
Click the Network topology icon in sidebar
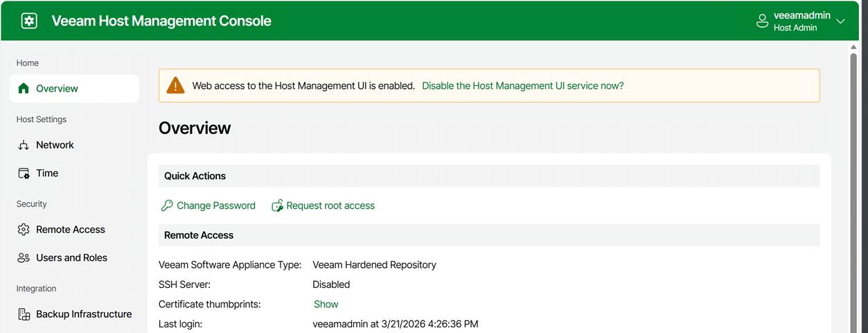[24, 145]
